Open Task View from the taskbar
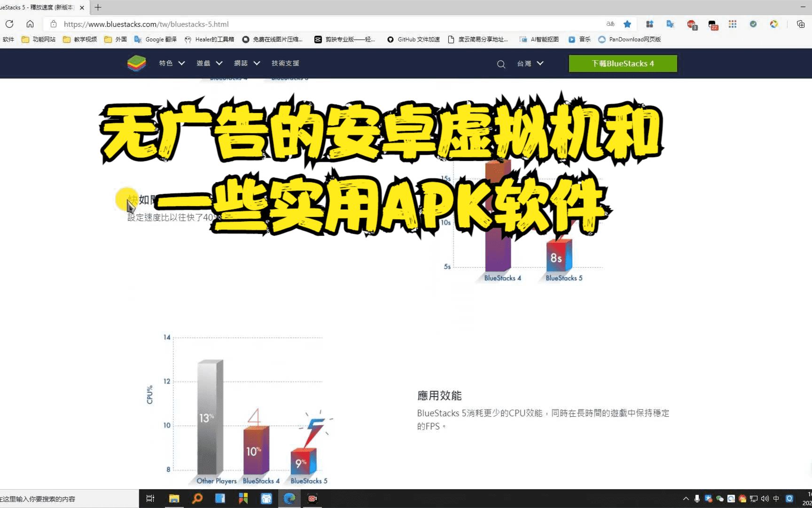812x508 pixels. pos(150,499)
